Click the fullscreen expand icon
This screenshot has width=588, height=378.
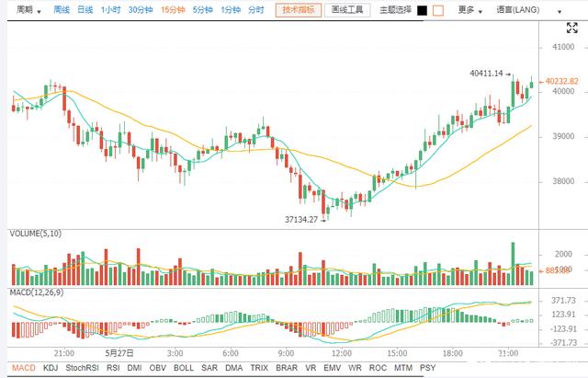coord(571,28)
